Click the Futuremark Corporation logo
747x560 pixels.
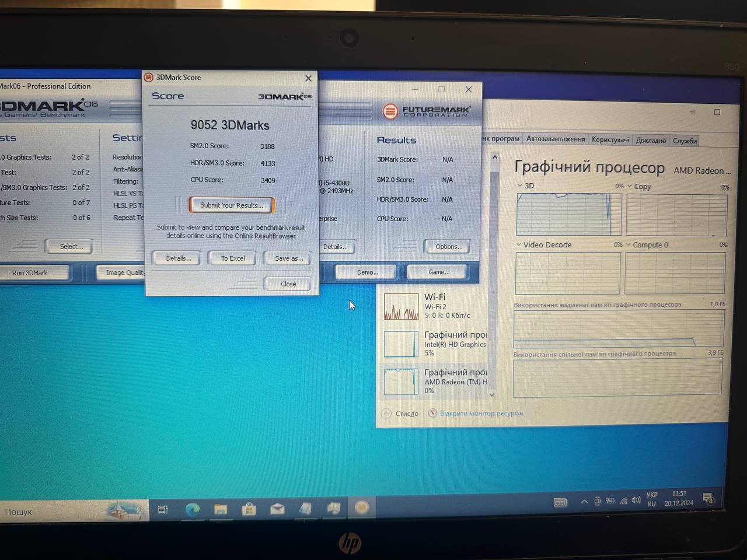427,111
